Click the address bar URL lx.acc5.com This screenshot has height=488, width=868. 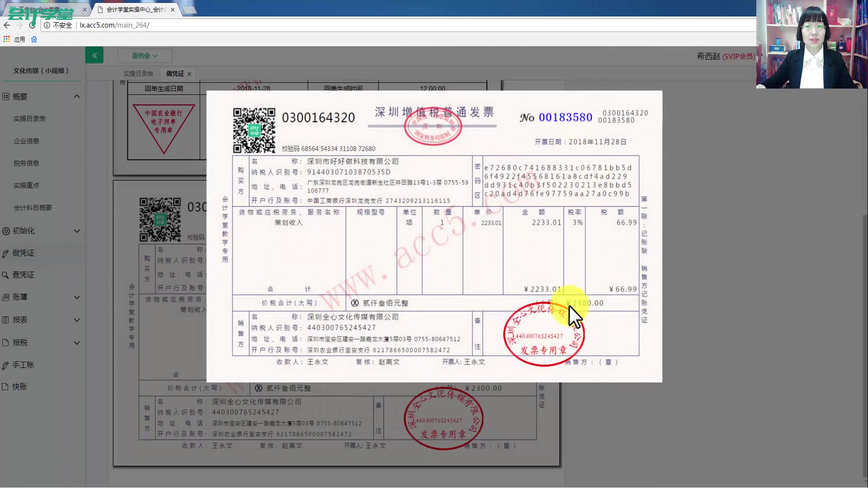(114, 25)
